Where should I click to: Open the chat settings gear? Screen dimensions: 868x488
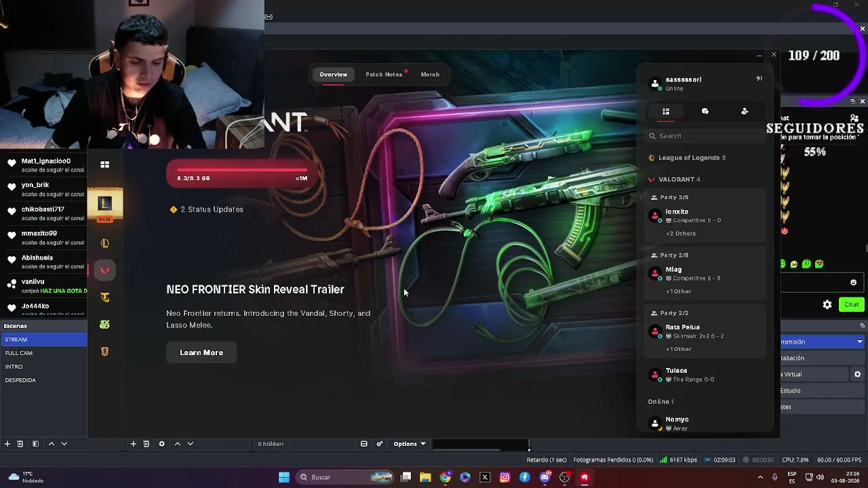tap(827, 305)
